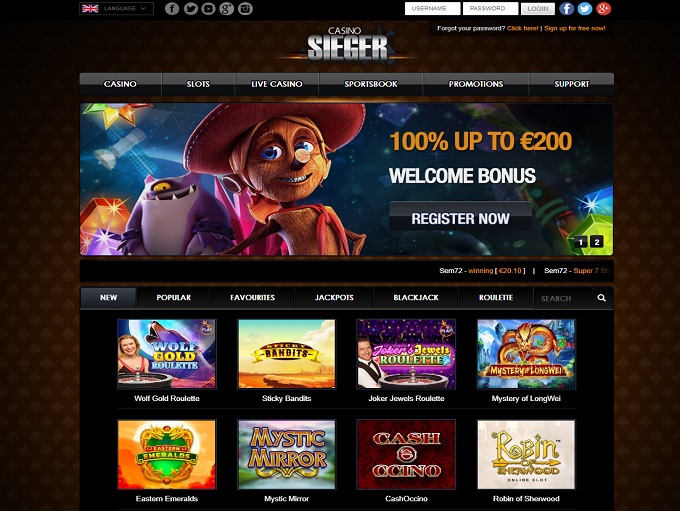Click Sign up for free now link

[575, 28]
